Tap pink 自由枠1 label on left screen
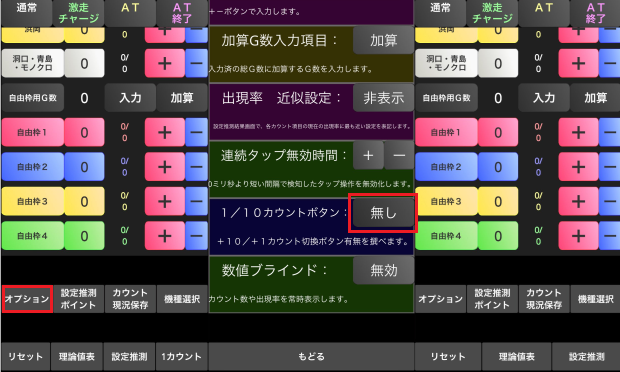 32,132
